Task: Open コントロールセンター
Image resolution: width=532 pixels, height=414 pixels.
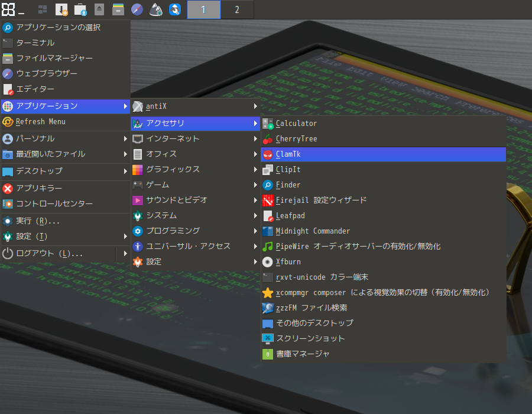Action: point(66,203)
